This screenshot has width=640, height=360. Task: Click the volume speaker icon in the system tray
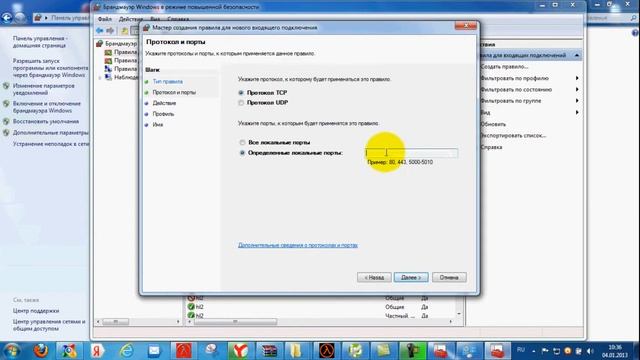click(590, 351)
